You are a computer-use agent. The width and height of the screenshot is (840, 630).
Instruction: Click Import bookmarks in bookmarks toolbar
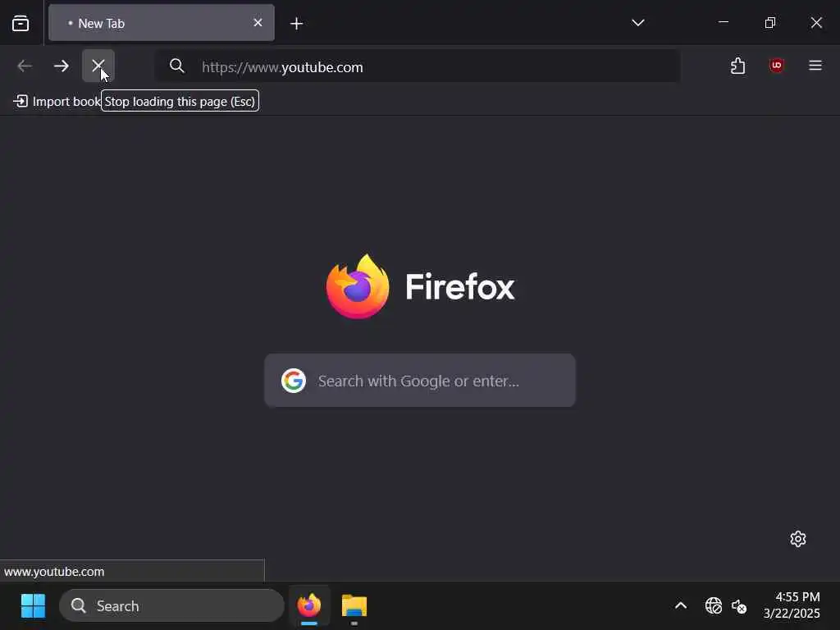(57, 101)
